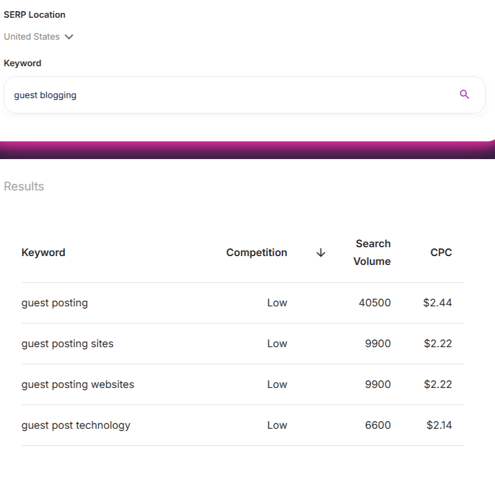Click the Keyword label above search box
This screenshot has width=495, height=482.
click(x=22, y=63)
